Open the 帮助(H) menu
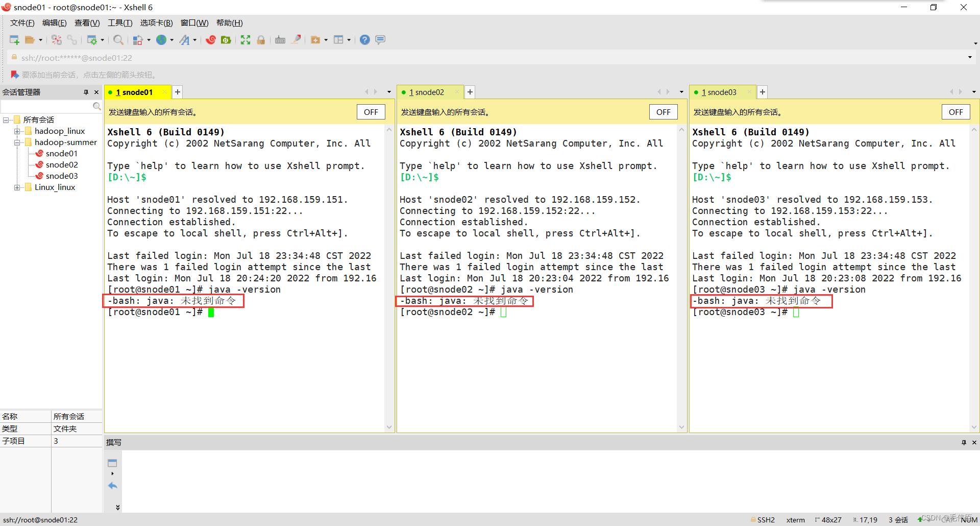 tap(229, 22)
